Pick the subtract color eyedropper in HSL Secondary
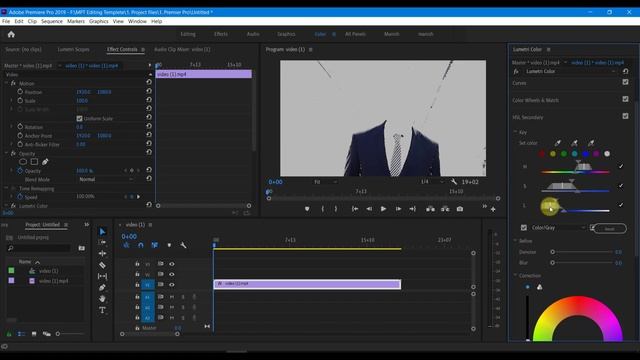The image size is (640, 360). tap(591, 143)
